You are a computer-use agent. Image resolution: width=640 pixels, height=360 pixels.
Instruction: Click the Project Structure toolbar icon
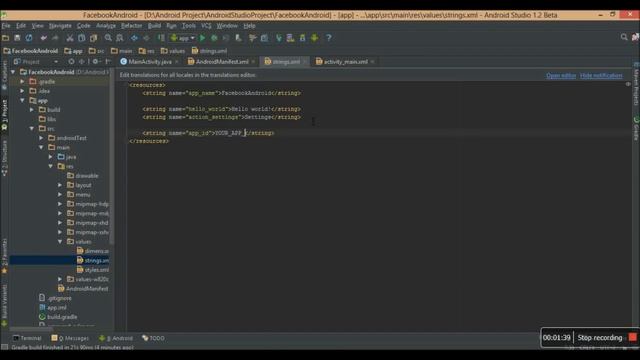click(264, 38)
